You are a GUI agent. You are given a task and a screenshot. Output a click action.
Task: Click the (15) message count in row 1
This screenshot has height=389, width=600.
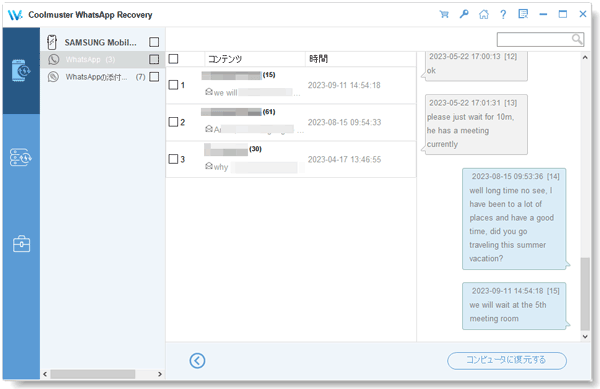(x=269, y=75)
